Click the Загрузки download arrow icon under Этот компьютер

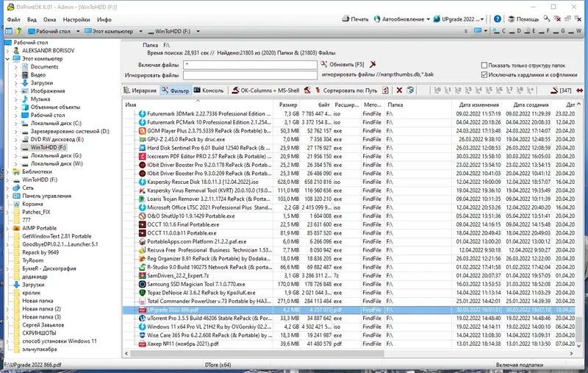pos(25,82)
